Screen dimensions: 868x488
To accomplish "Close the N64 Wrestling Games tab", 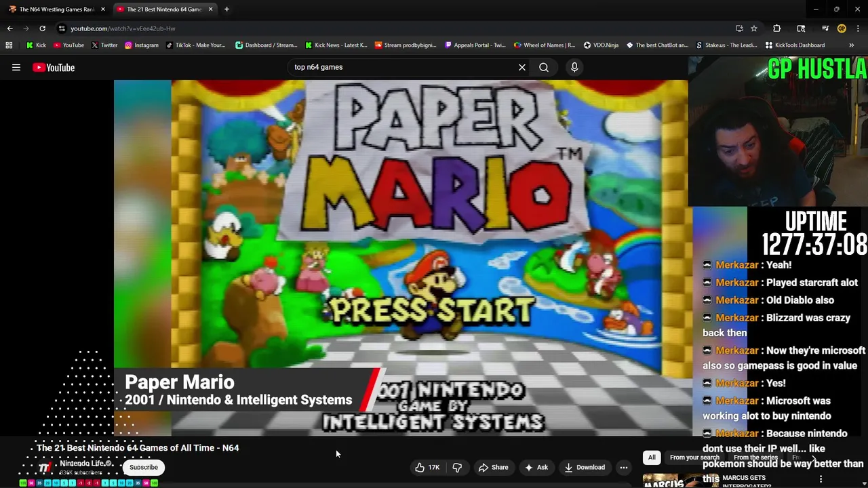I will [x=103, y=9].
